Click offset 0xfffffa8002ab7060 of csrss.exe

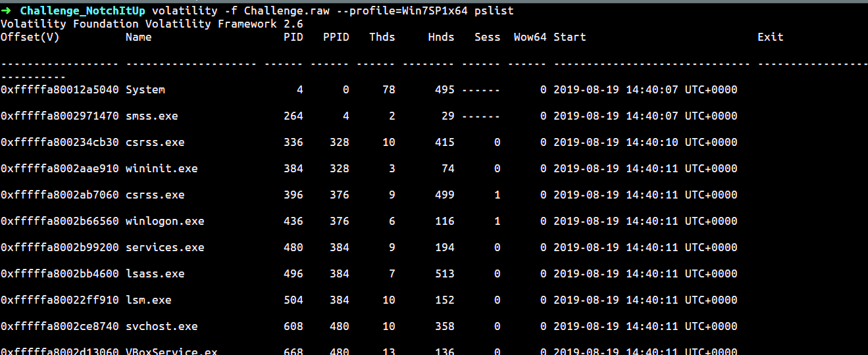click(x=59, y=195)
